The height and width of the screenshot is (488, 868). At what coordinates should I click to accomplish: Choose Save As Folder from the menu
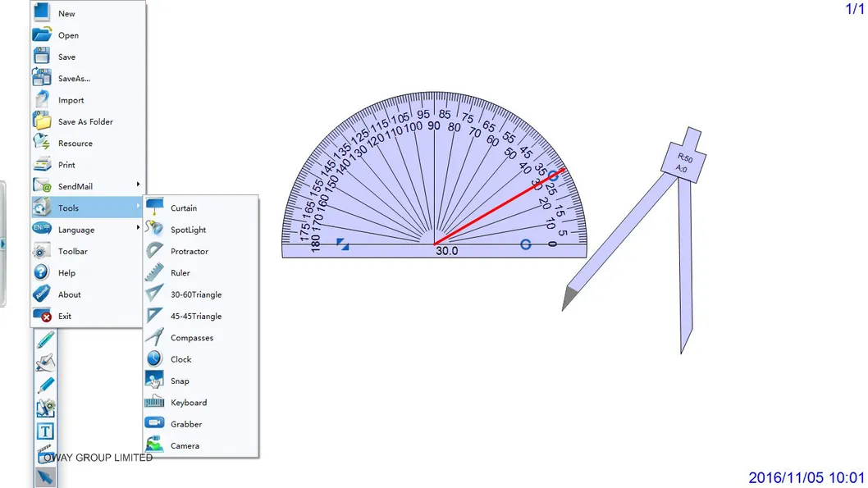point(85,121)
